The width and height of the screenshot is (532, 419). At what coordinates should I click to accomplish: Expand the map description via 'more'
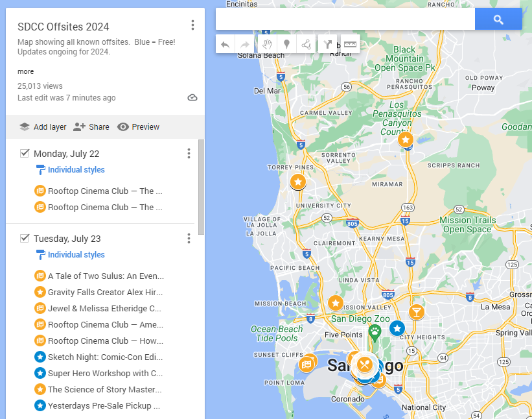[x=25, y=71]
